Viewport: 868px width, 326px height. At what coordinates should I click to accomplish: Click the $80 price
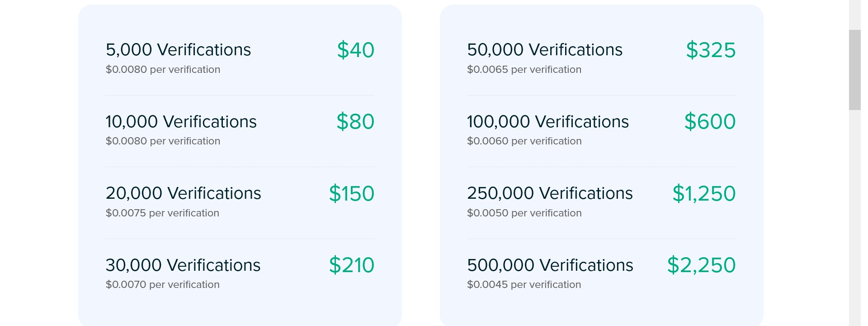355,122
